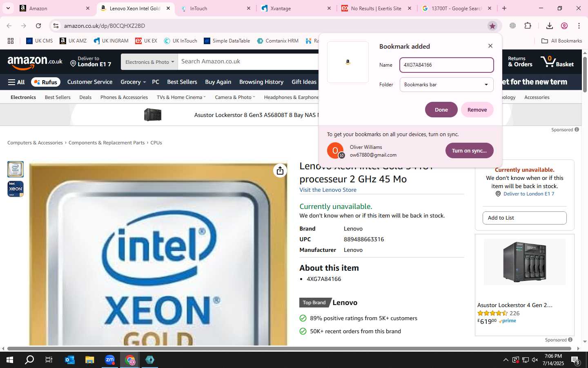588x368 pixels.
Task: Click the Search Amazon.co.uk field
Action: coord(248,62)
